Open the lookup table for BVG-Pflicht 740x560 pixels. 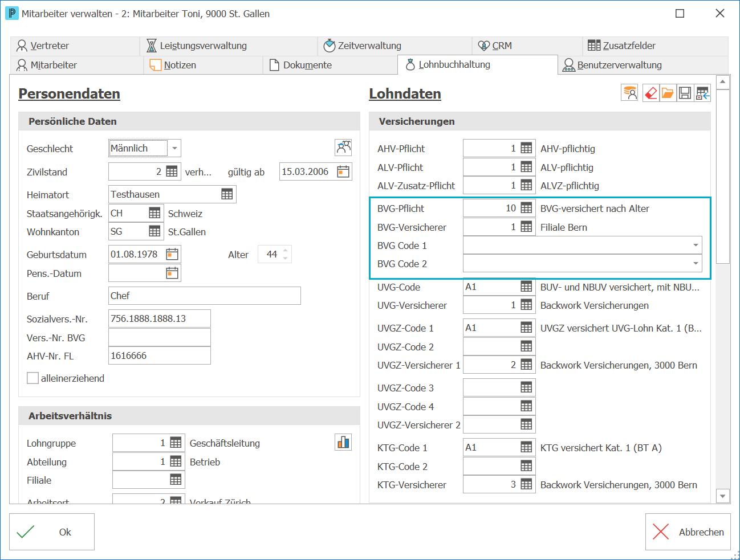(526, 208)
